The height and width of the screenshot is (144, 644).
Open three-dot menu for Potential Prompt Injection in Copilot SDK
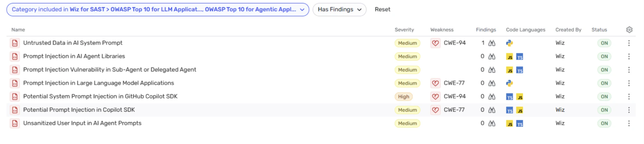click(x=629, y=110)
